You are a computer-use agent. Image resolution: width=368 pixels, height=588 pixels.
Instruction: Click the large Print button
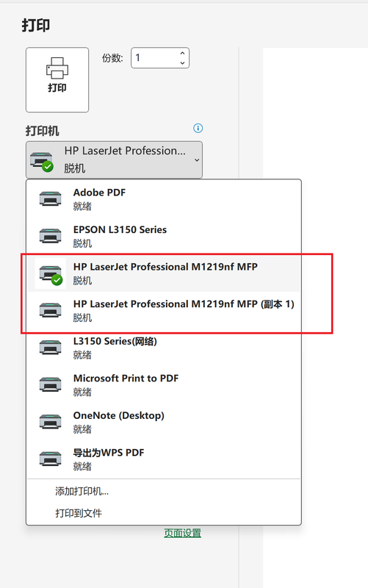(x=57, y=79)
